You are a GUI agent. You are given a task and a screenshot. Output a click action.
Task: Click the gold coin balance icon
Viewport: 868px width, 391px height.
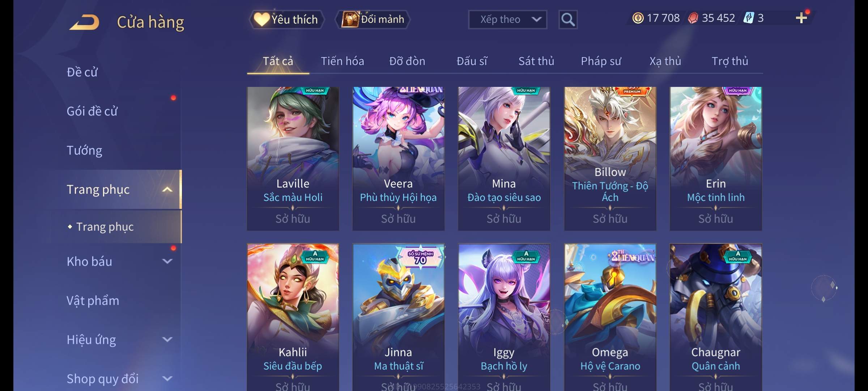pos(638,18)
